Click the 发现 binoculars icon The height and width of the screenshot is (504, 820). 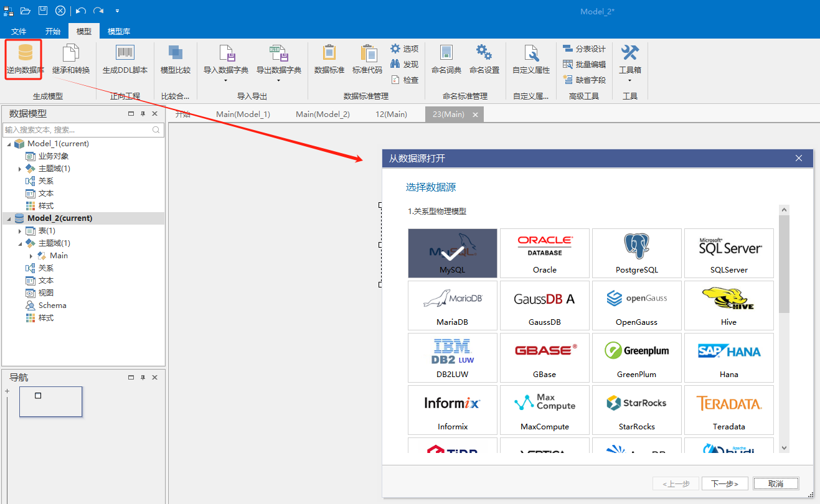click(x=395, y=64)
